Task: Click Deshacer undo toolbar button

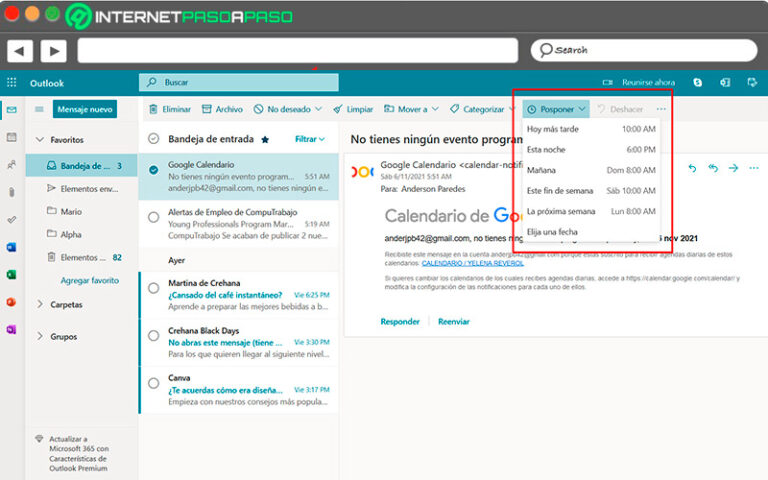Action: pyautogui.click(x=620, y=109)
